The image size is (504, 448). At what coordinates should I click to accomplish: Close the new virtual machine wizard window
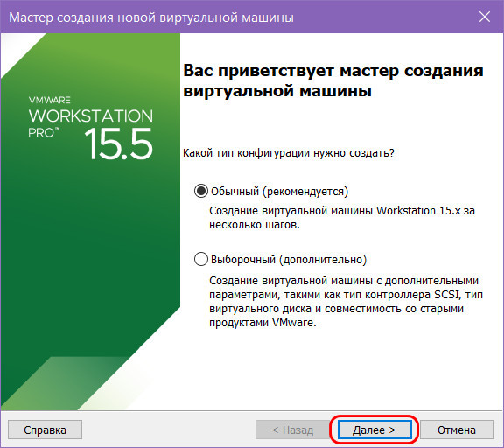tap(485, 17)
